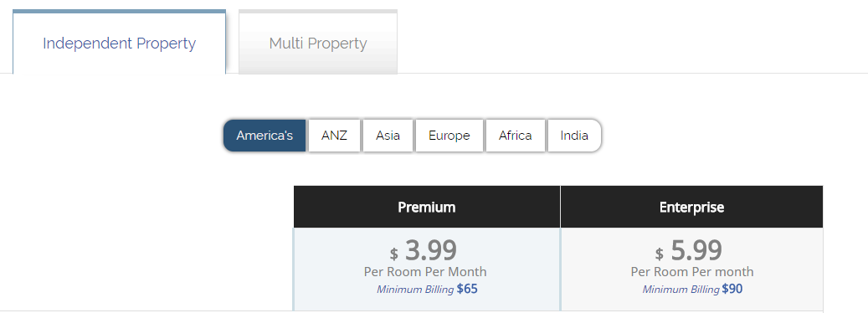The image size is (868, 313).
Task: Click Enterprise's Per Room Per month text
Action: pyautogui.click(x=692, y=272)
